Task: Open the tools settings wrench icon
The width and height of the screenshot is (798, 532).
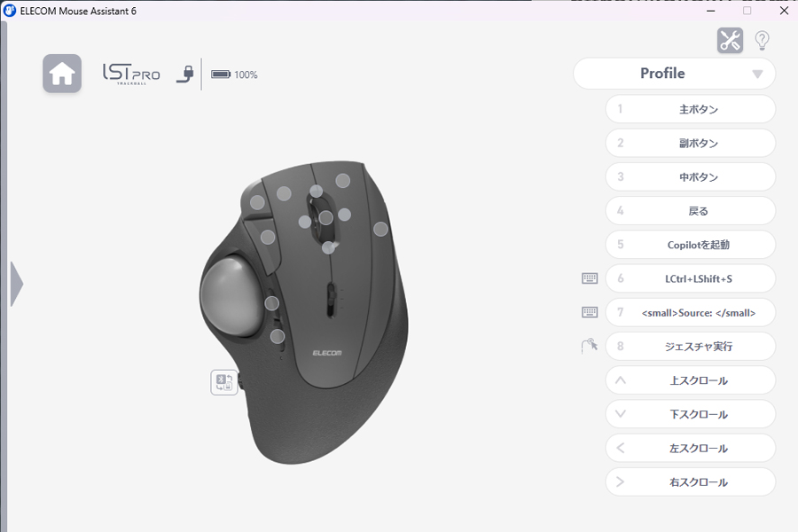Action: 730,40
